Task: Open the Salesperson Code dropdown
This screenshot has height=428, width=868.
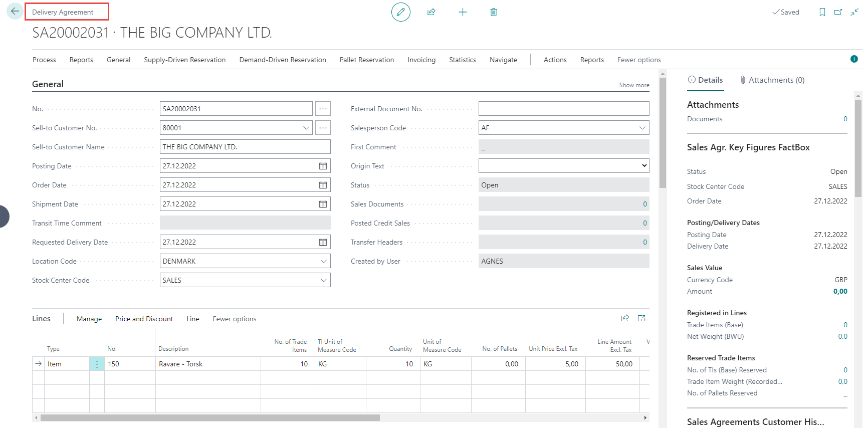Action: [642, 128]
